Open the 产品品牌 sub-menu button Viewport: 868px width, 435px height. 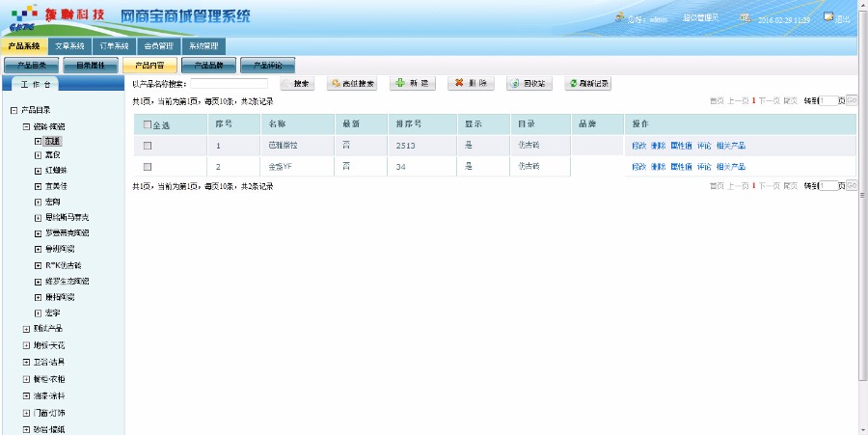click(x=208, y=66)
